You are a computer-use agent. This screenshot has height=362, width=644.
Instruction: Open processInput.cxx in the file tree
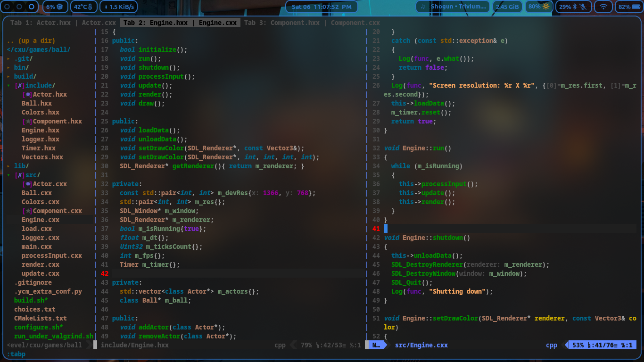click(52, 255)
